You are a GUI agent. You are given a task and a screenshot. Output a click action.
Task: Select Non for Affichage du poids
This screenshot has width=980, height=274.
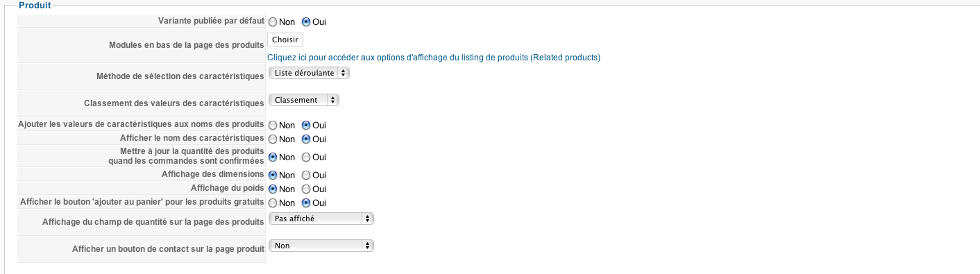pos(273,189)
